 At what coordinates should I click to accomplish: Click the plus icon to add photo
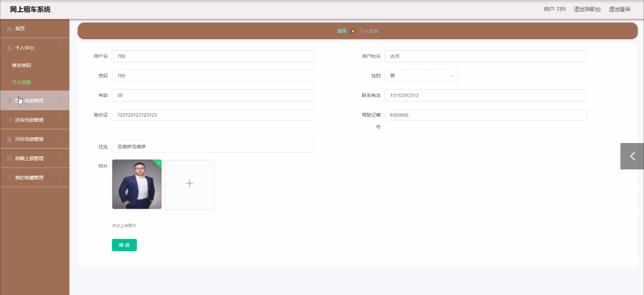190,183
